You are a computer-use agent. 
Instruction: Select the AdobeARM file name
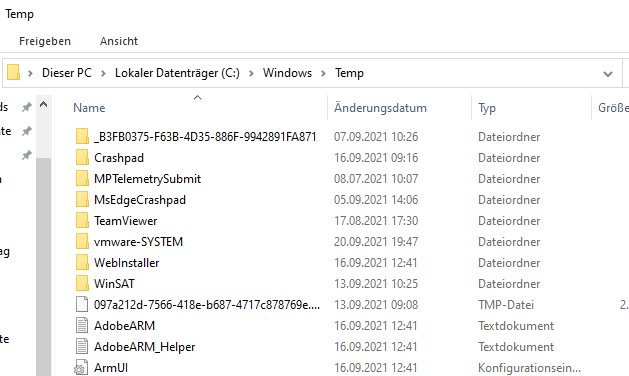[124, 326]
